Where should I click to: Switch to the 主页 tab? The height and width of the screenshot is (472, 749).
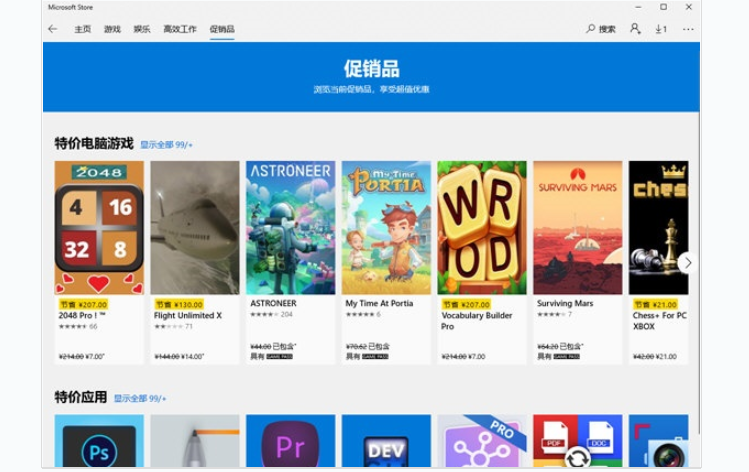(82, 29)
